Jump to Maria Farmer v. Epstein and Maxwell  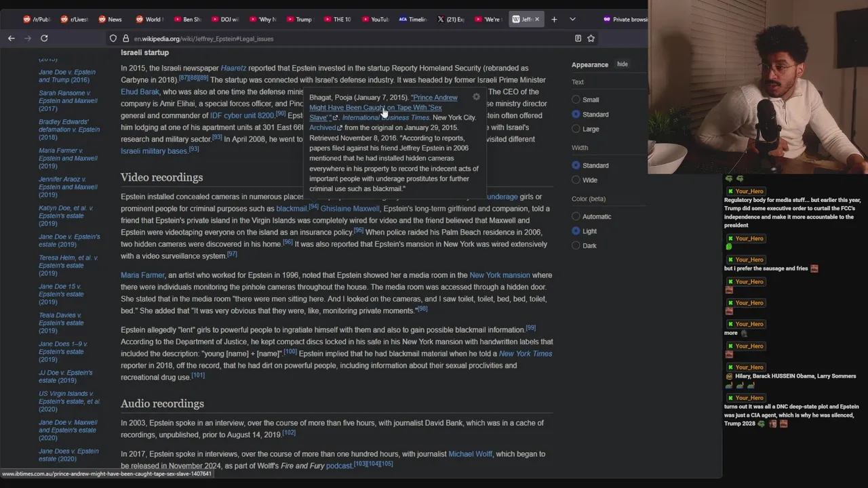[x=68, y=158]
